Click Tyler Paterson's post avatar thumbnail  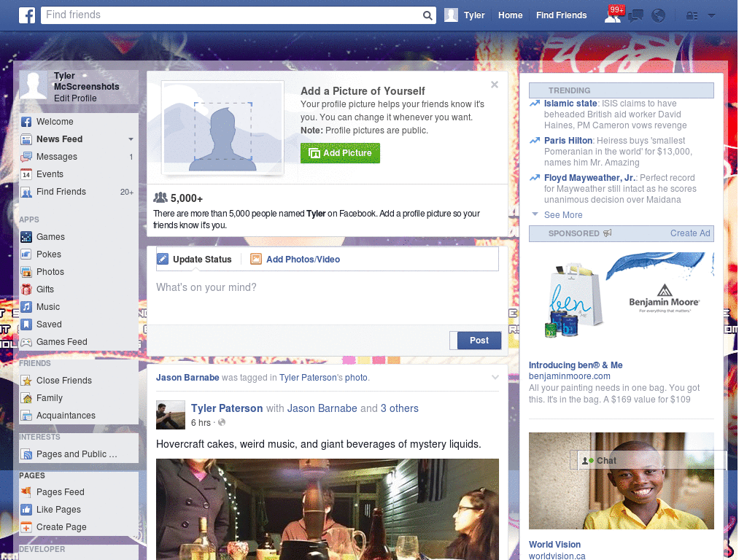pos(170,415)
